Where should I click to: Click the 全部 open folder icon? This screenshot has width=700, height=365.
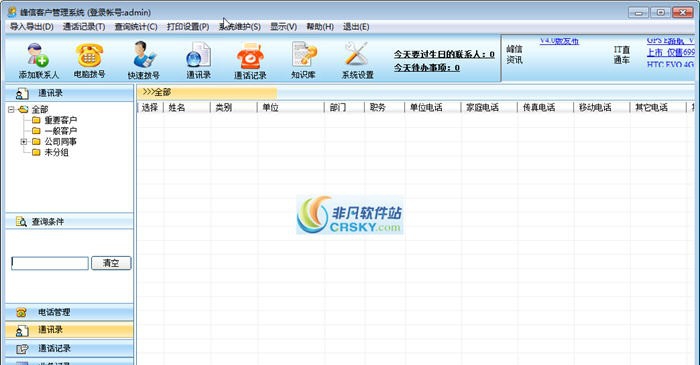(x=23, y=109)
